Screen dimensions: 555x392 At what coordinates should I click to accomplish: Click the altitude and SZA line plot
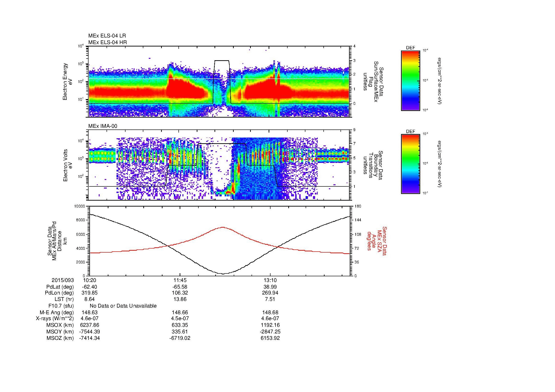tap(219, 241)
